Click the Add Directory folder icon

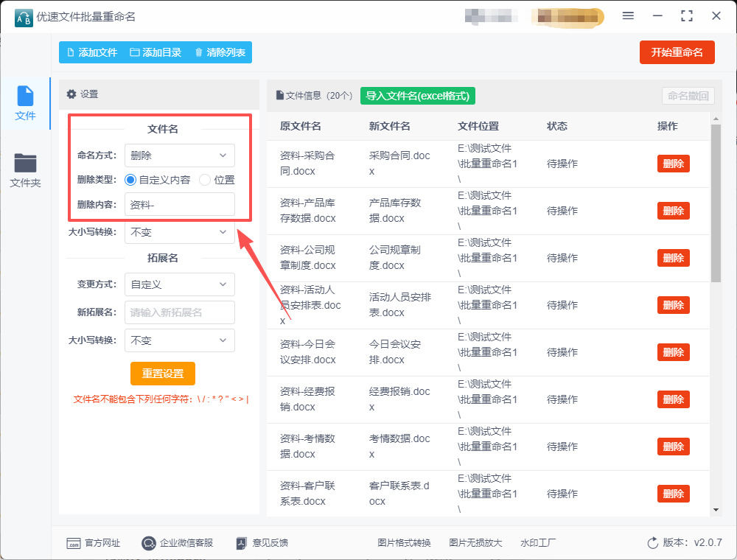click(135, 52)
